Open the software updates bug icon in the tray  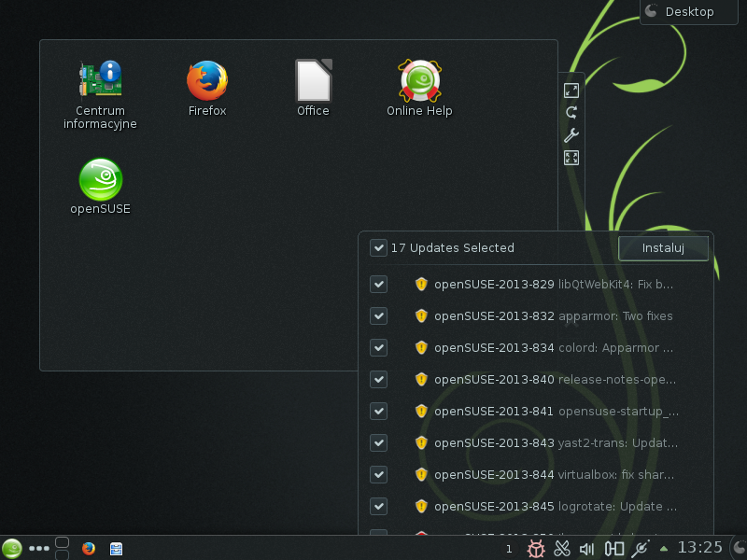click(x=536, y=549)
